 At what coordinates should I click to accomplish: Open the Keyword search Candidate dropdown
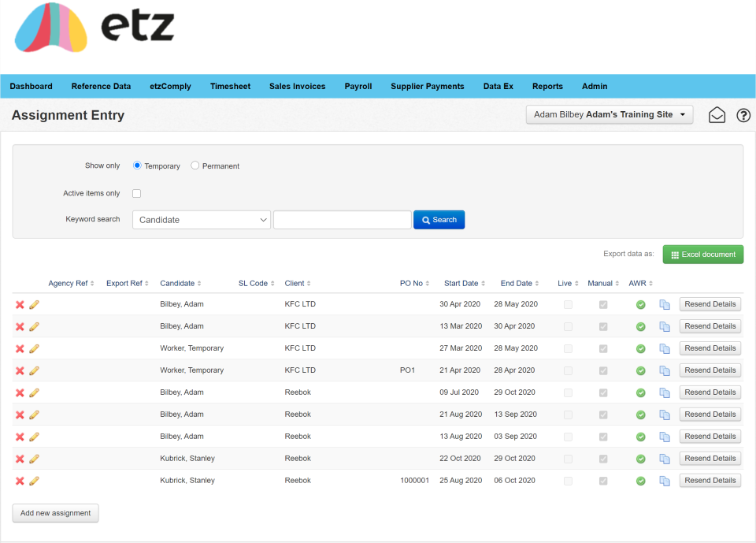click(202, 220)
